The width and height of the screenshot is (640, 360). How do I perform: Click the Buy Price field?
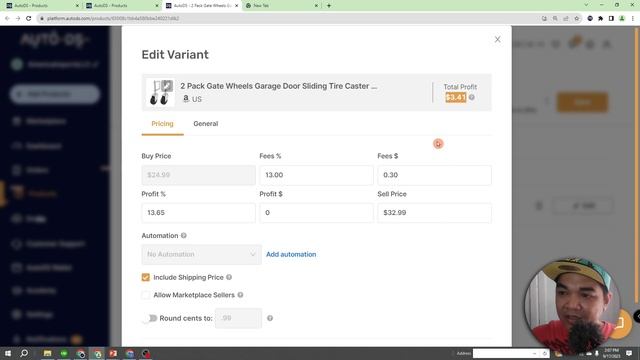(198, 175)
